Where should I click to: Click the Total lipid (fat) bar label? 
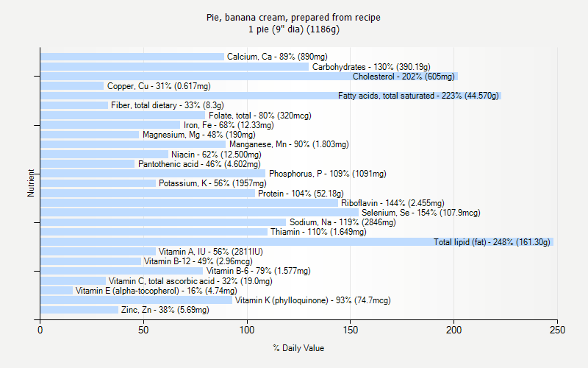click(492, 242)
